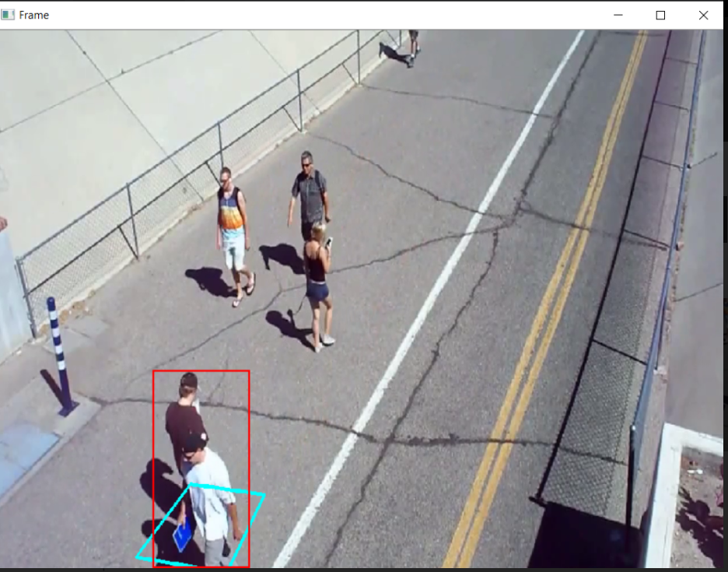Click the Frame window icon in title bar

9,15
